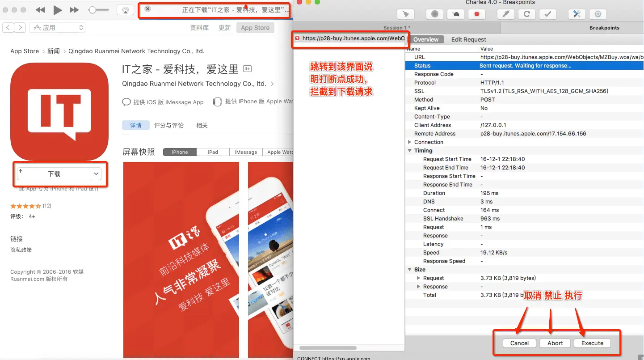
Task: Click the Name column header
Action: coord(442,49)
